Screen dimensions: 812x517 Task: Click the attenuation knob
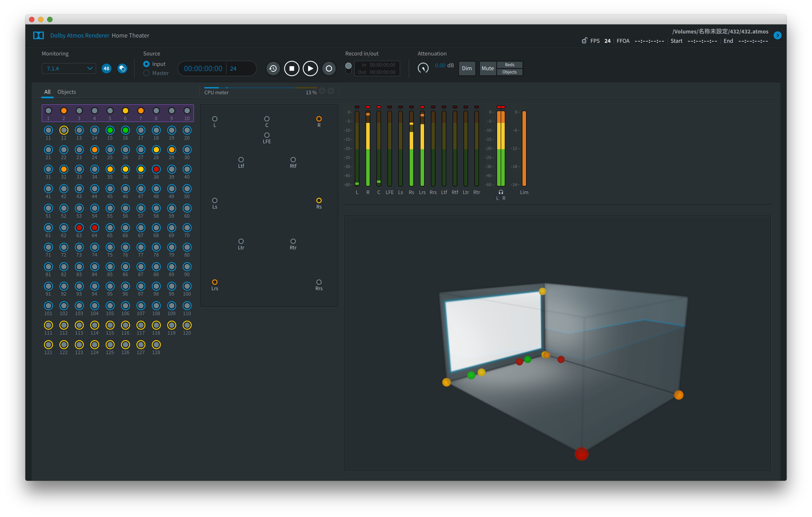423,68
